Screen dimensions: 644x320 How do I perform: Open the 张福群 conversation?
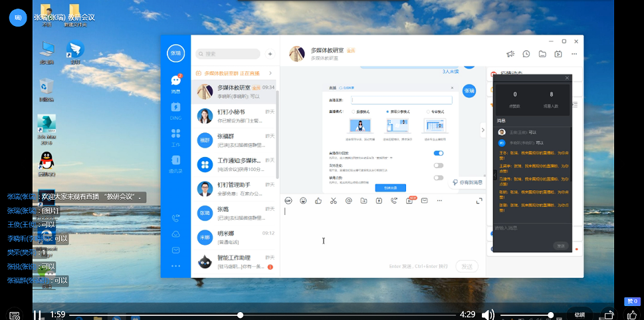click(x=234, y=140)
